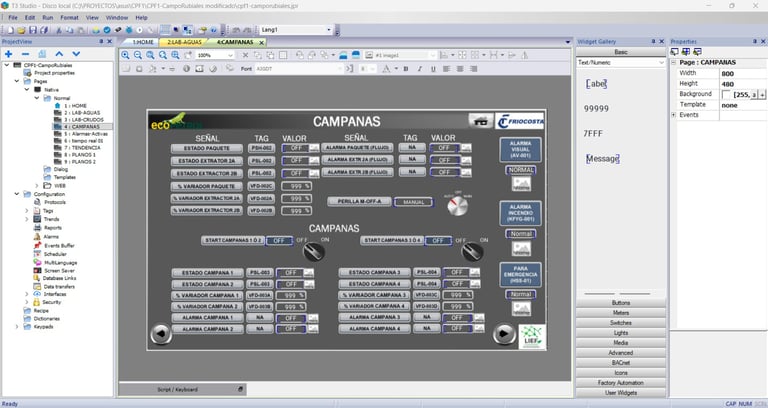The height and width of the screenshot is (408, 768).
Task: Open the Buttons widget category
Action: tap(621, 303)
